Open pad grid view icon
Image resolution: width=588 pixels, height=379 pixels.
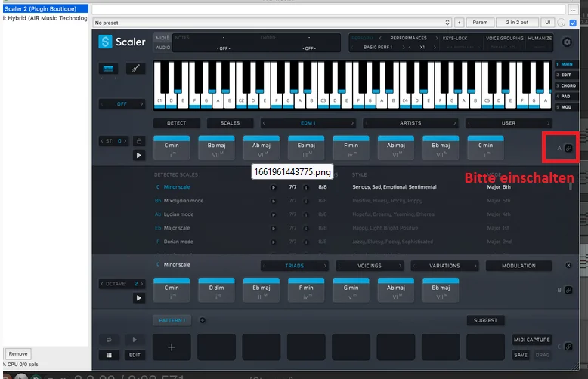coord(109,355)
